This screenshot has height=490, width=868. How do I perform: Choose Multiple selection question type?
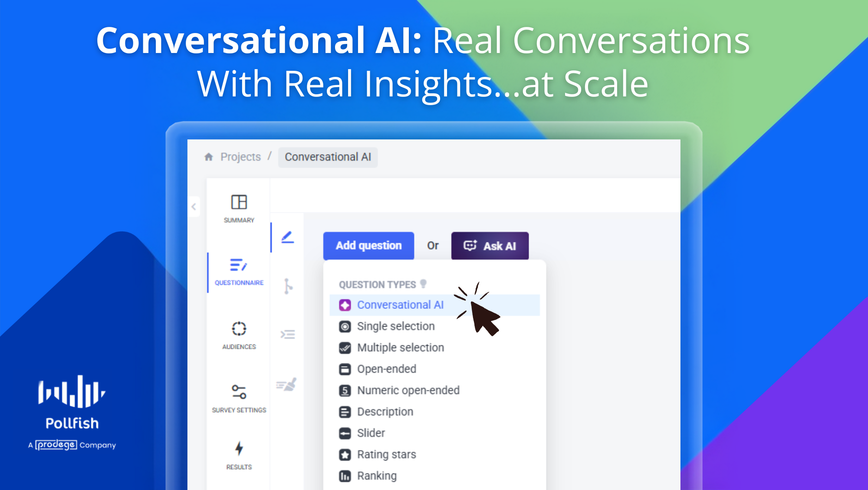point(434,348)
